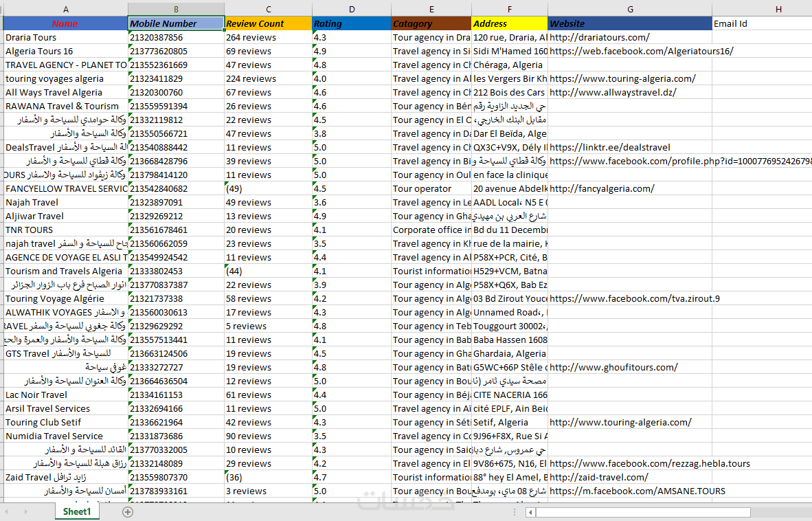
Task: Select column B header
Action: [x=176, y=9]
